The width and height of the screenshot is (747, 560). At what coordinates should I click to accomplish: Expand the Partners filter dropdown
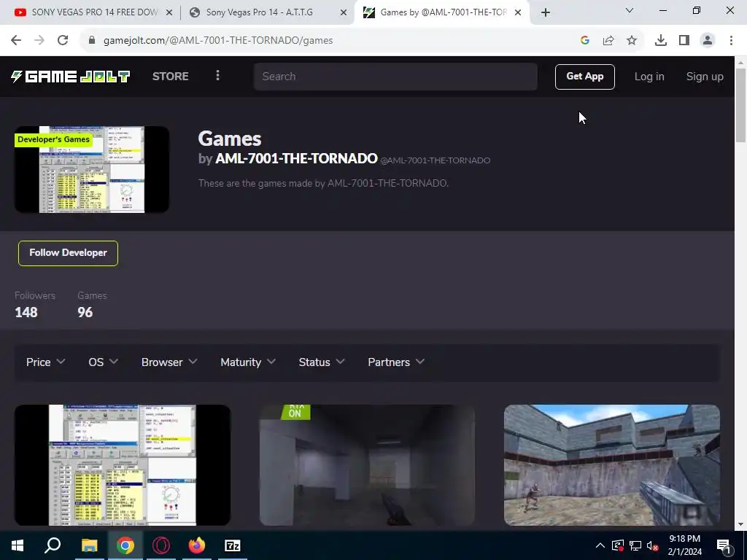point(396,362)
